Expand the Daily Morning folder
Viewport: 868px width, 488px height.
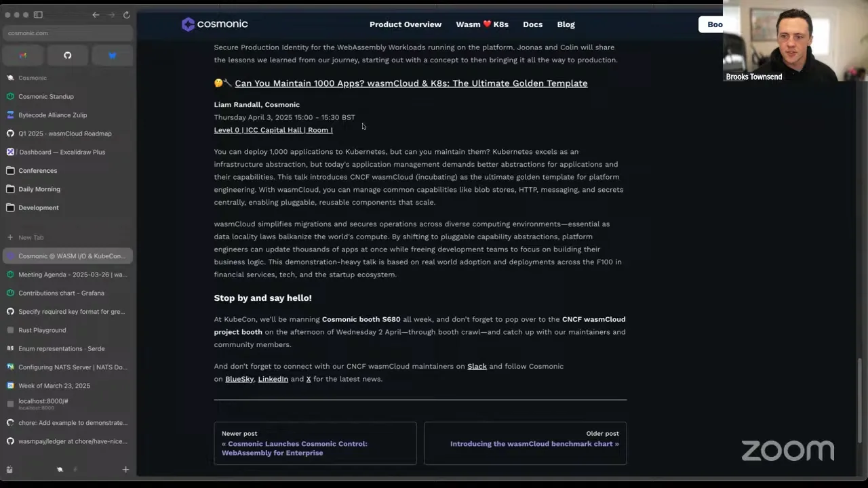68,189
